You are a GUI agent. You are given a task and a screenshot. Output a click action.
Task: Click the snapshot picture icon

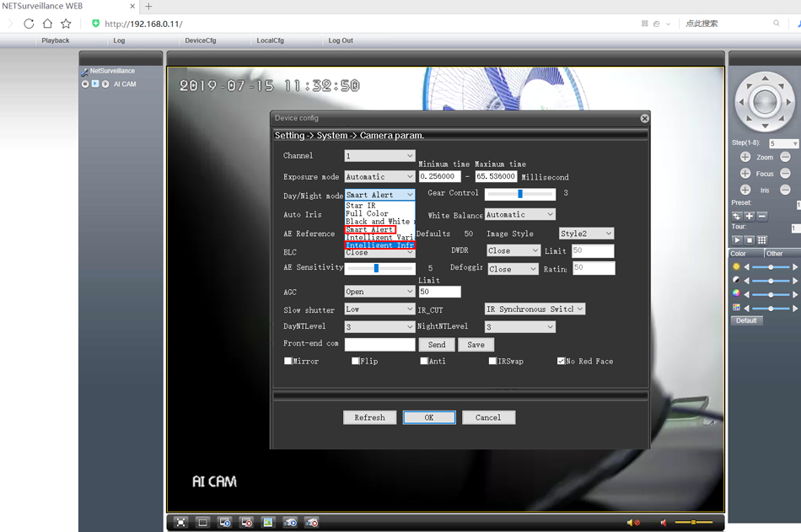pyautogui.click(x=268, y=523)
